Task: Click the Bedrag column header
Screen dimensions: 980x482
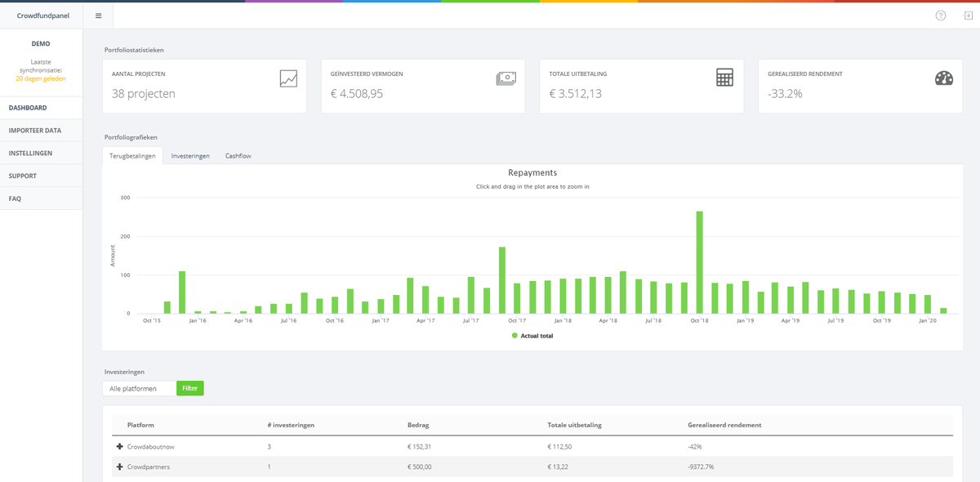Action: coord(418,425)
